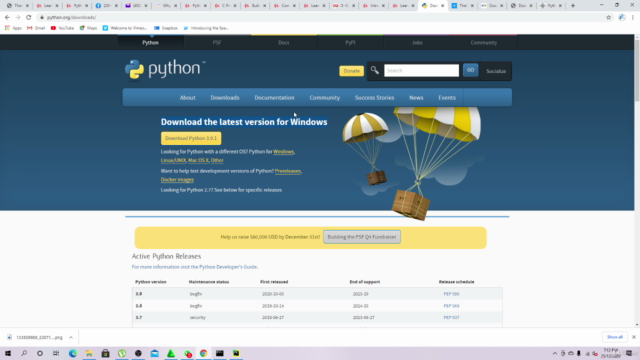Open the Command Prompt taskbar icon
640x360 pixels.
point(220,353)
